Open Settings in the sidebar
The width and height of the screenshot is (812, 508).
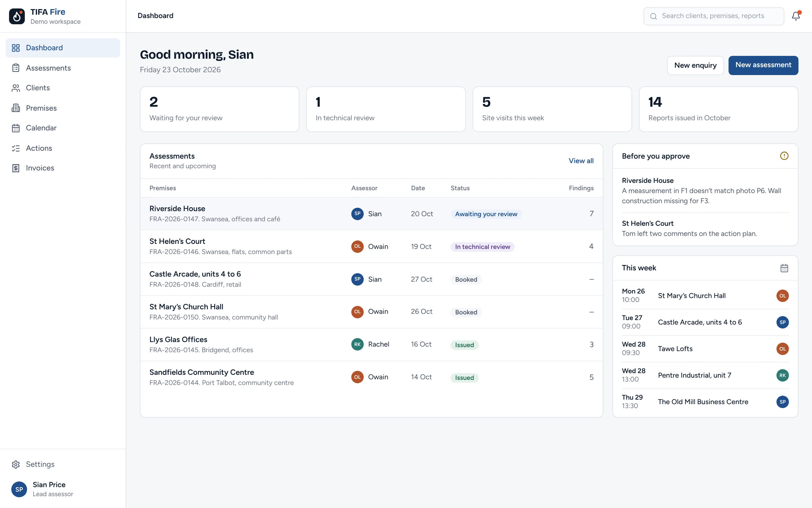click(63, 464)
